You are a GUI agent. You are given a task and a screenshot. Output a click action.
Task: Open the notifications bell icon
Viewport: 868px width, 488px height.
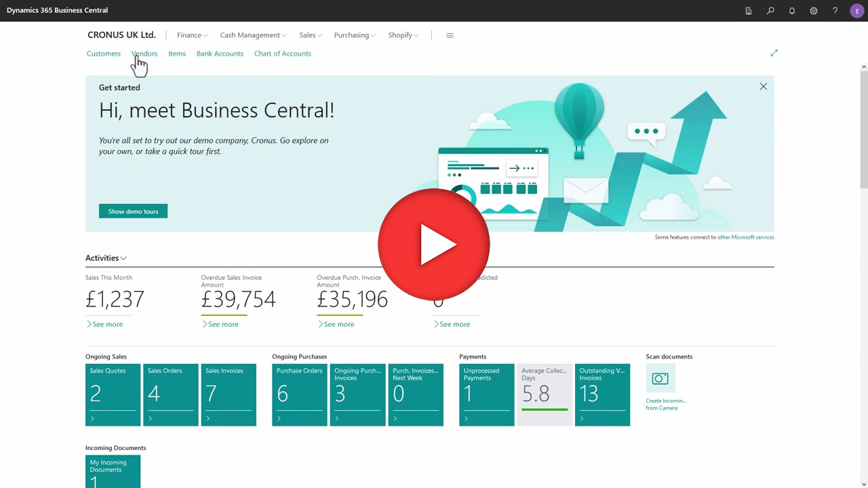[792, 11]
